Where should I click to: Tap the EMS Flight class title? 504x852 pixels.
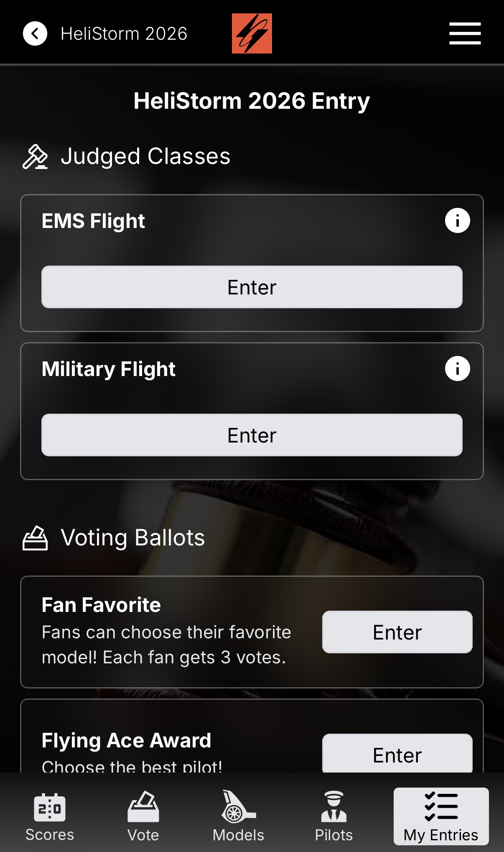pos(93,221)
